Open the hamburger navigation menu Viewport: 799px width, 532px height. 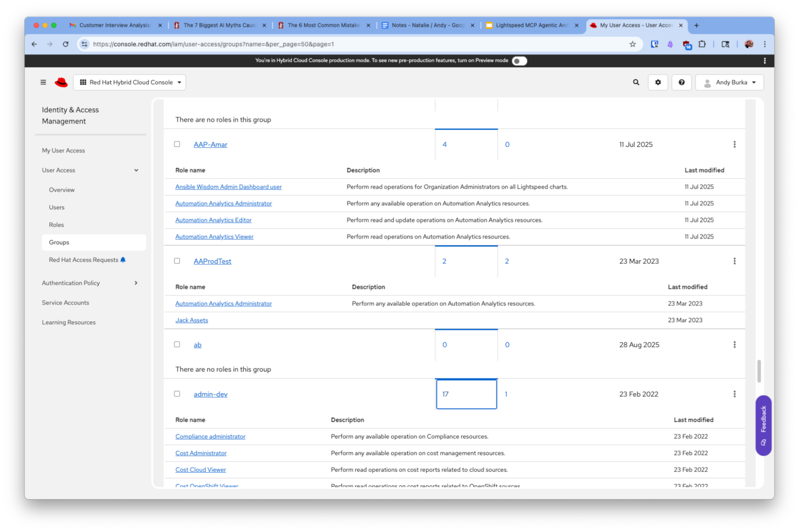point(43,82)
